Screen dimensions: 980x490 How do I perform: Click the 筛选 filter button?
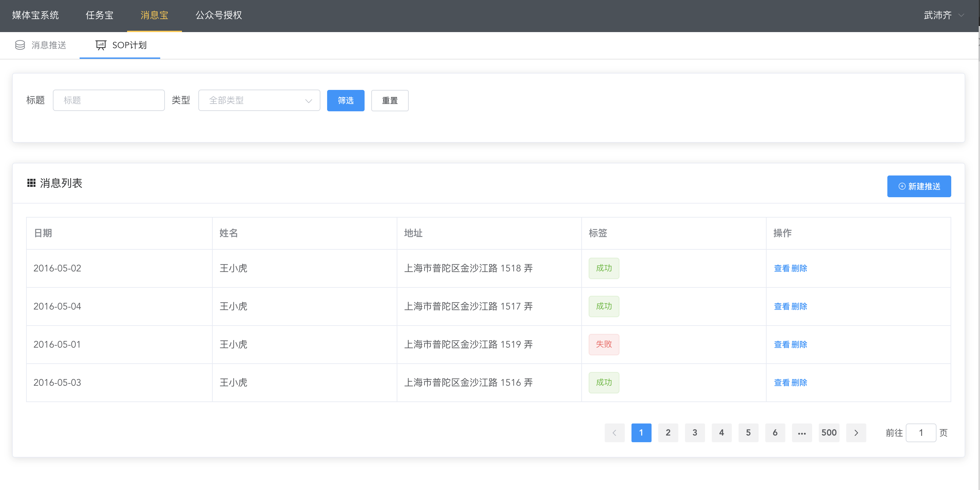coord(346,100)
